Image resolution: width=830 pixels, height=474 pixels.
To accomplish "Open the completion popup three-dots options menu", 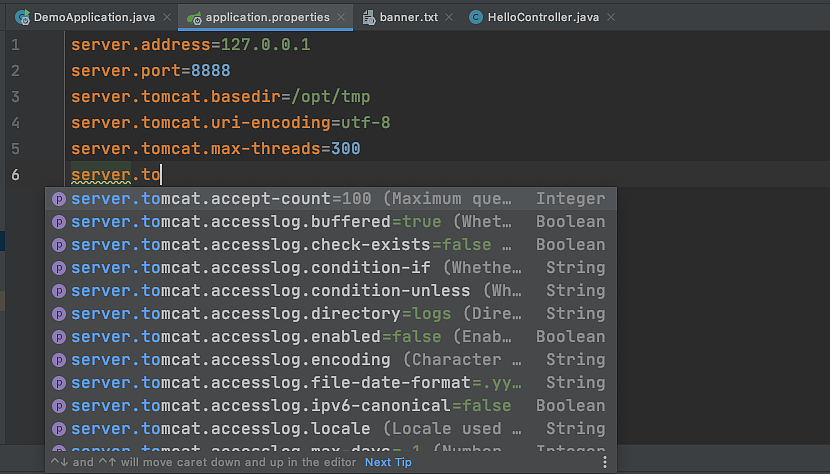I will (x=604, y=462).
